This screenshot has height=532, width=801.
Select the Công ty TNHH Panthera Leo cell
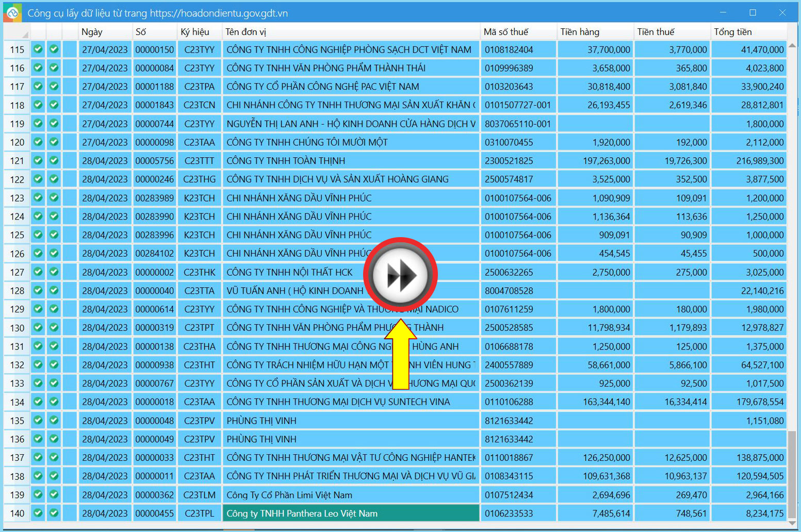(x=351, y=513)
